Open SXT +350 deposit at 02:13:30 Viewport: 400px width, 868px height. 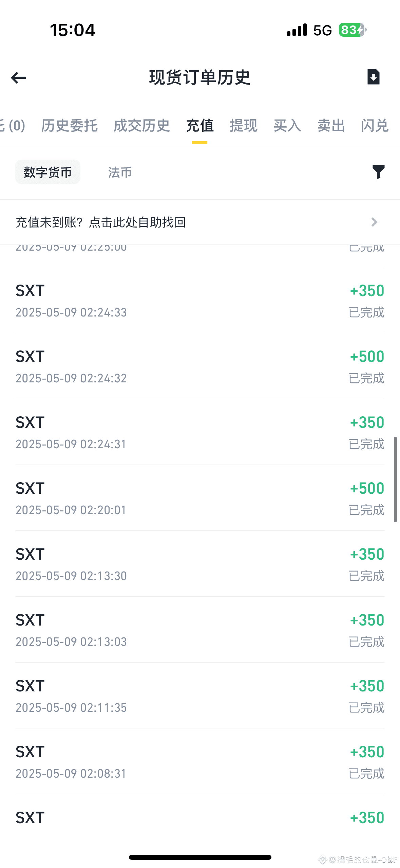click(200, 564)
